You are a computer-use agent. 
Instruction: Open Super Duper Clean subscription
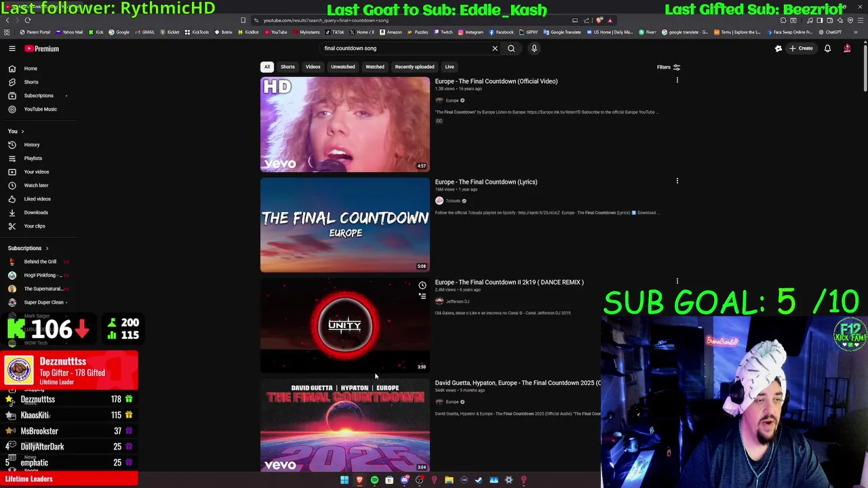43,302
